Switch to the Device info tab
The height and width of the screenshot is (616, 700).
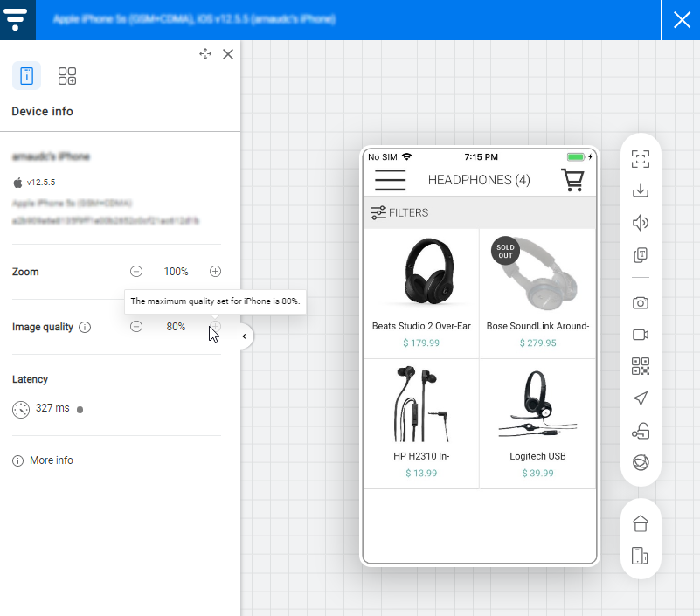coord(26,76)
